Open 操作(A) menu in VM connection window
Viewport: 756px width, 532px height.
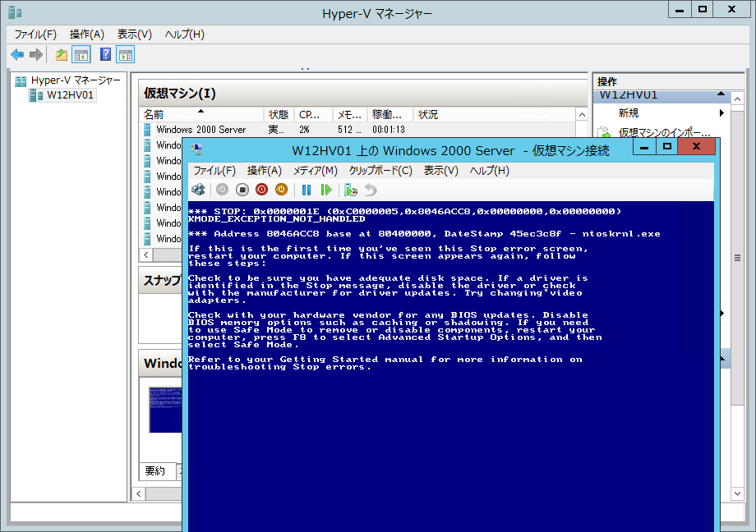pyautogui.click(x=265, y=171)
